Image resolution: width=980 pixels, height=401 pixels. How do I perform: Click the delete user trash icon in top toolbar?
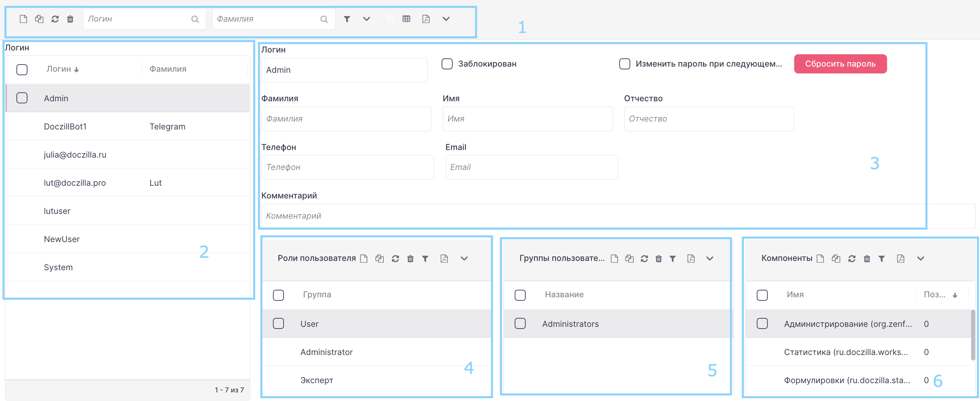pos(70,19)
